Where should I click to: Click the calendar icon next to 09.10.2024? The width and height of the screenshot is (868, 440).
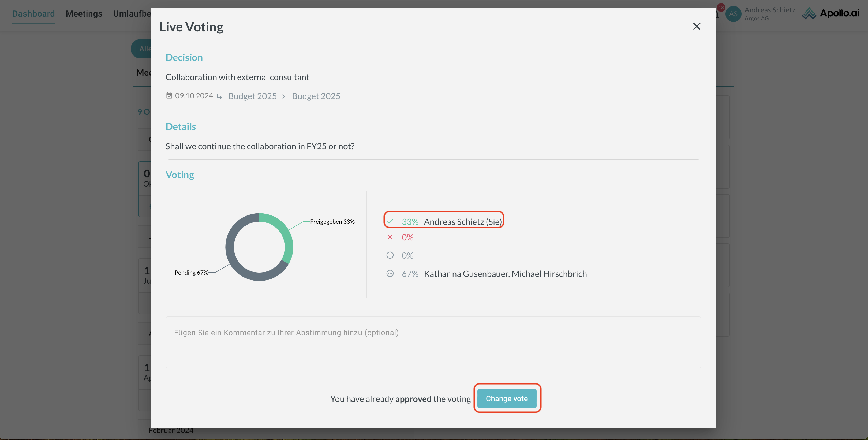click(169, 96)
